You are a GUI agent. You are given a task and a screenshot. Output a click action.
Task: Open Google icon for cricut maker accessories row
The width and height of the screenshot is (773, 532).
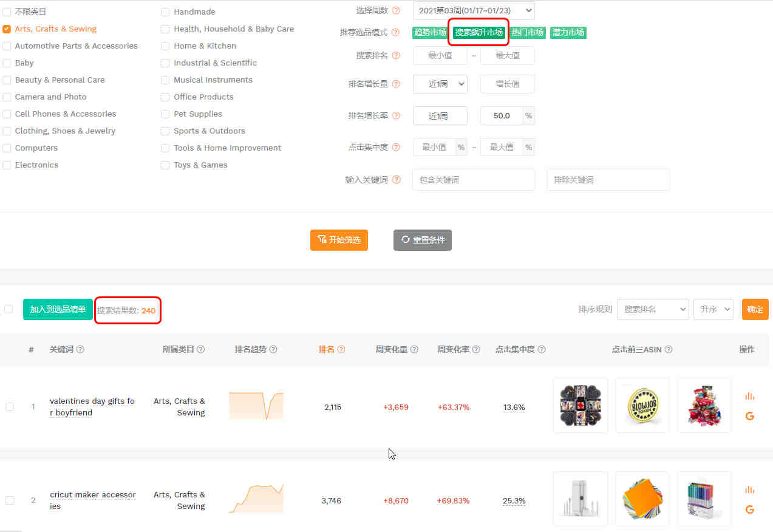tap(750, 510)
